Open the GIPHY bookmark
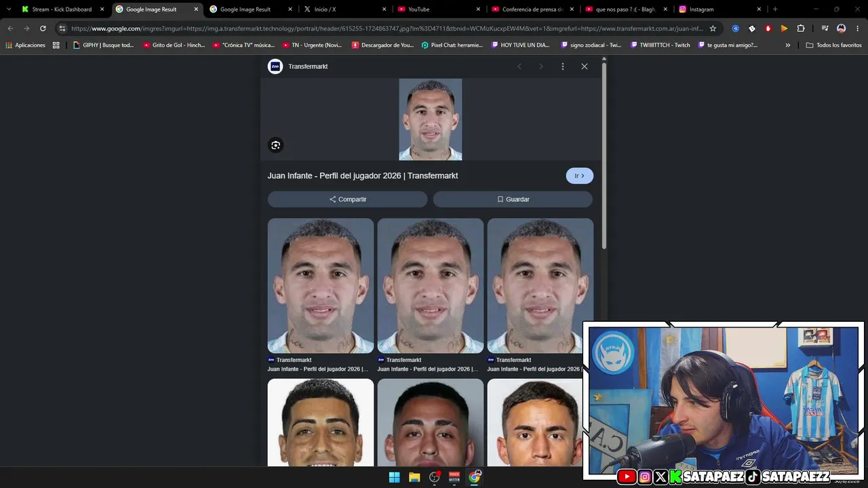 pyautogui.click(x=103, y=45)
